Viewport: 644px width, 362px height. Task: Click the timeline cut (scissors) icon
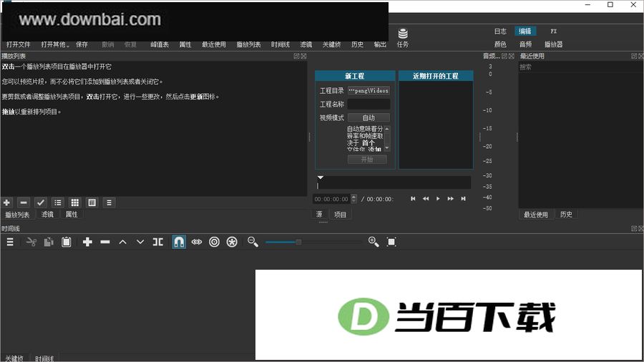tap(31, 242)
